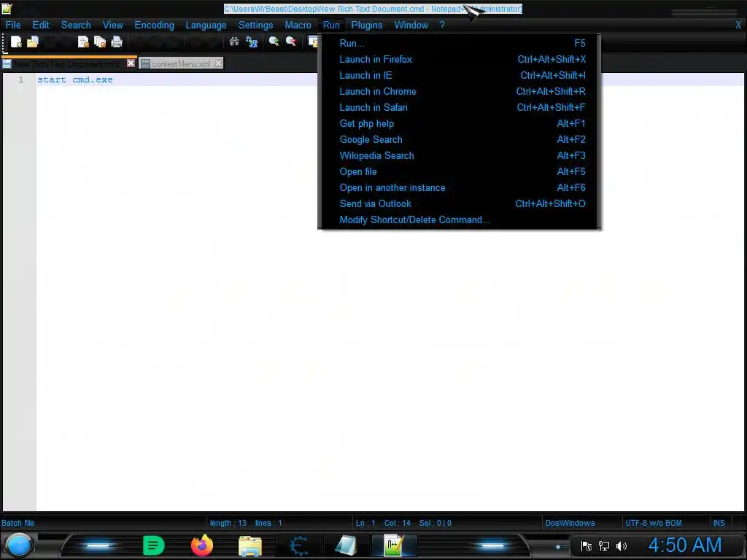The image size is (747, 560).
Task: Open the Search menu
Action: [76, 26]
